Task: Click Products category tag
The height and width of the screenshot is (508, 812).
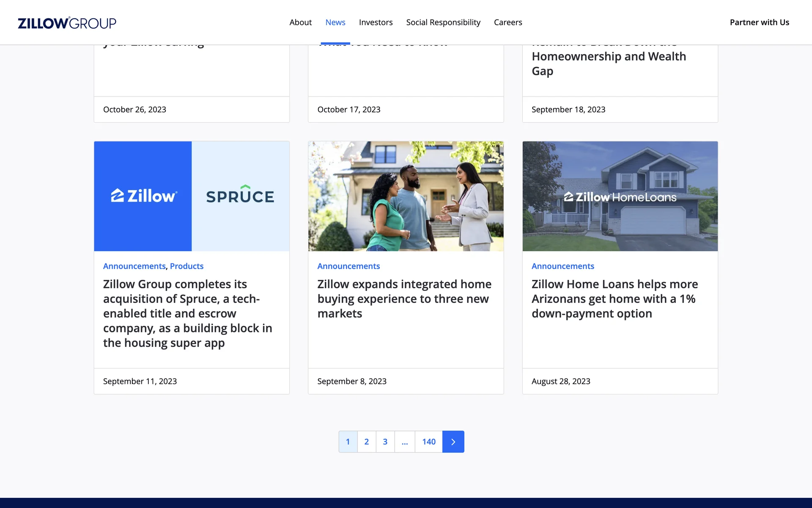Action: [x=187, y=266]
